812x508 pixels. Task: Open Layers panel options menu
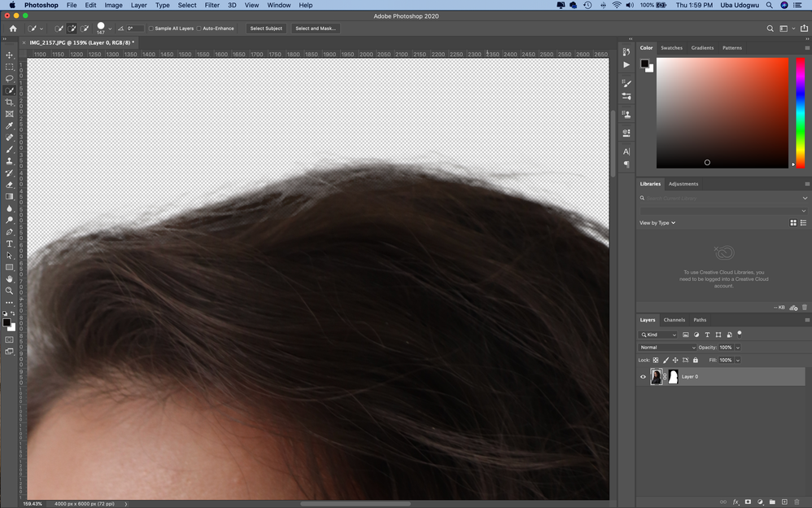(807, 320)
